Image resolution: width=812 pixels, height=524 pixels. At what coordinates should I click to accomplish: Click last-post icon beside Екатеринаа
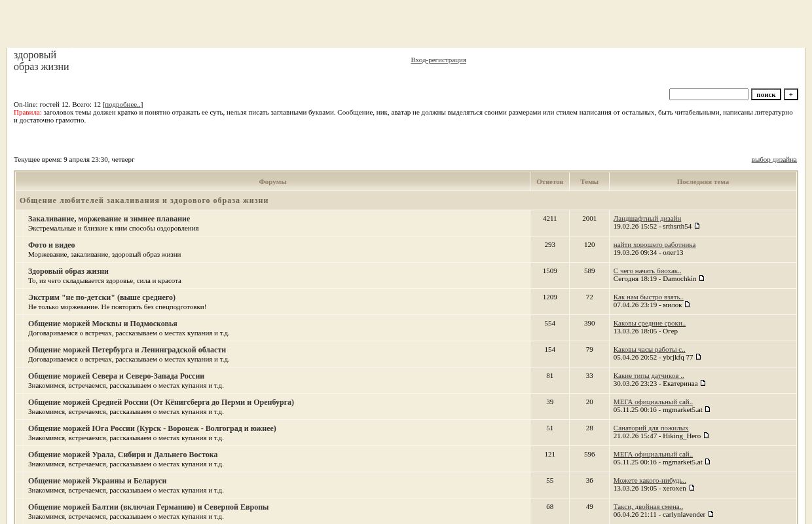[x=703, y=383]
